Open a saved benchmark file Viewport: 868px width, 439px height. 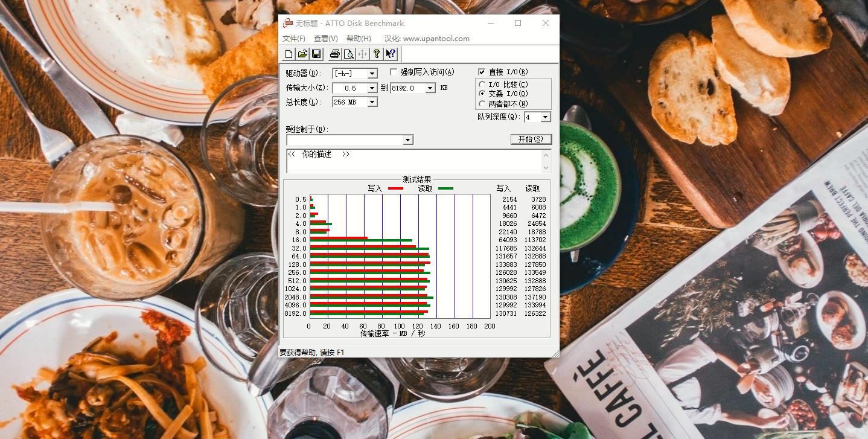(302, 54)
